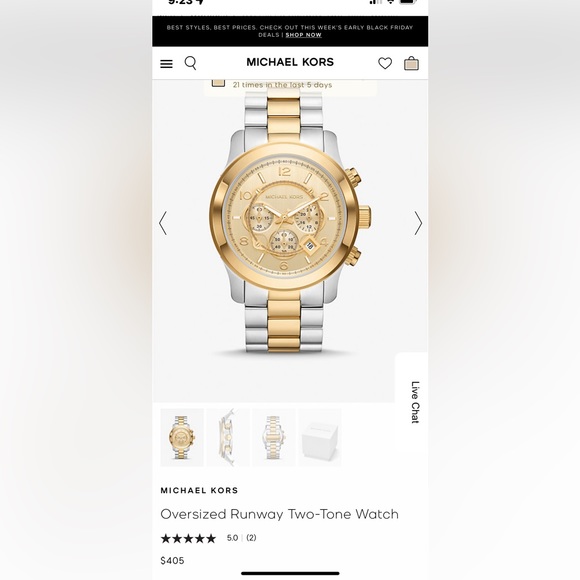Select the front-view watch thumbnail
This screenshot has width=580, height=580.
[x=182, y=437]
